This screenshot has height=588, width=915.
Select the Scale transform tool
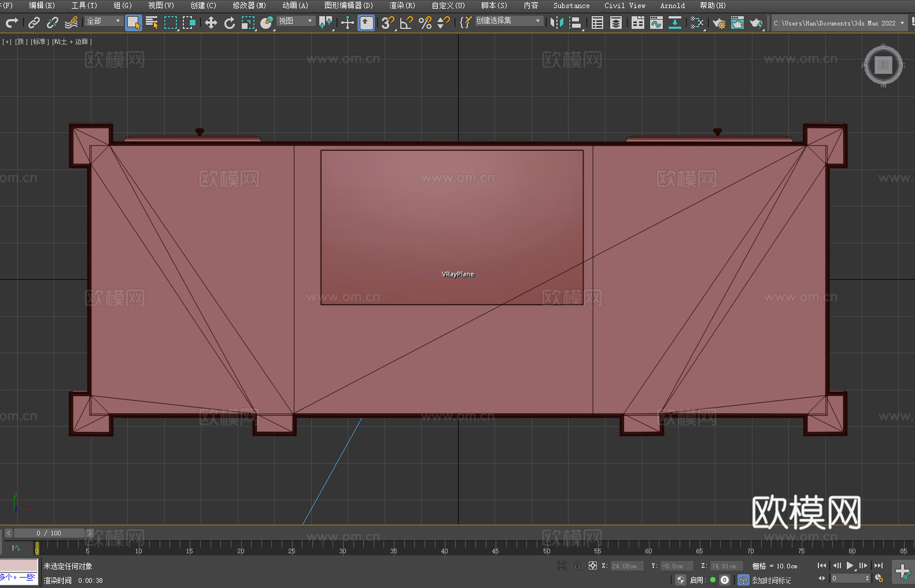[x=248, y=23]
